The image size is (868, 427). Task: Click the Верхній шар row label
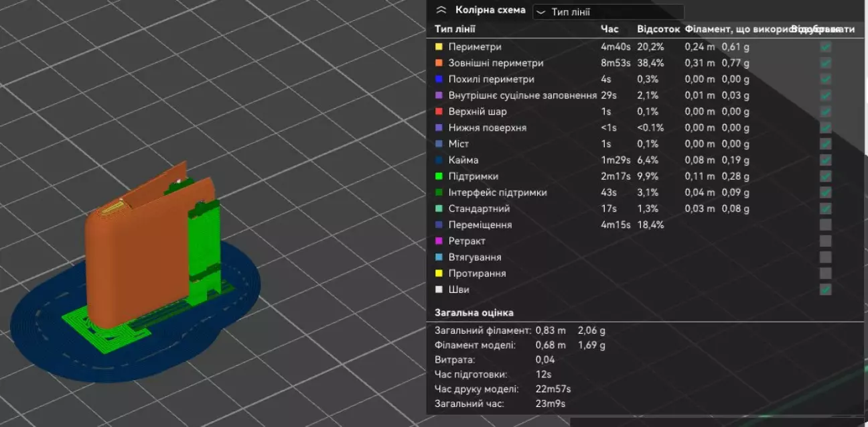pyautogui.click(x=478, y=111)
